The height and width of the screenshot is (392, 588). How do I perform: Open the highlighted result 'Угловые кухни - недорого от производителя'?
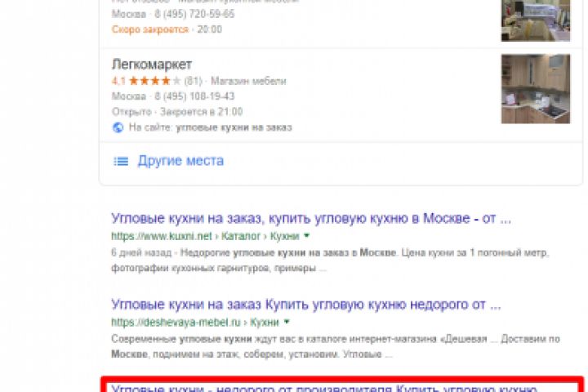[x=324, y=388]
